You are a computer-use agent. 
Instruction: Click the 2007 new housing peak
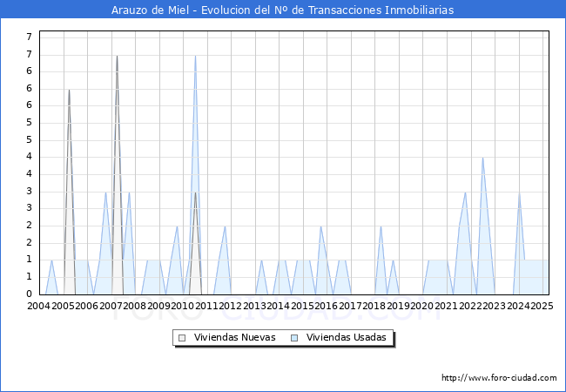[117, 56]
